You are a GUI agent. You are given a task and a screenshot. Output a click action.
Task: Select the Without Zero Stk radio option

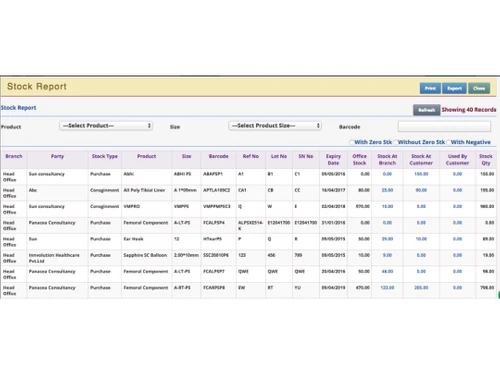pos(396,142)
